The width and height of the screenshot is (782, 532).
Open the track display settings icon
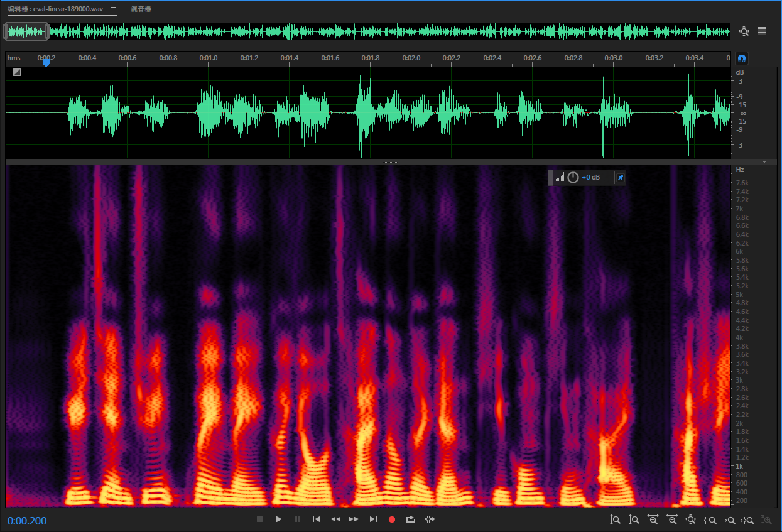761,31
